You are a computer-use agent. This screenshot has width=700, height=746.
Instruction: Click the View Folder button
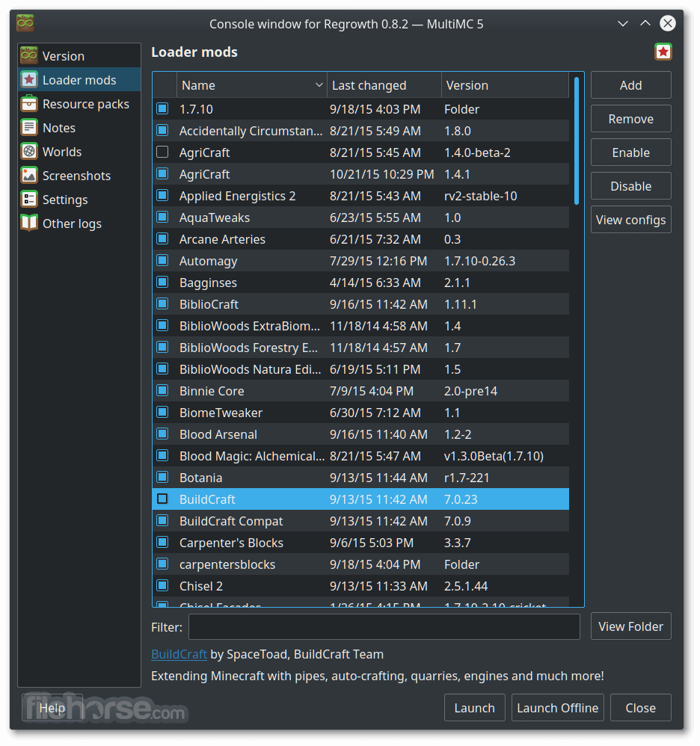[x=630, y=626]
